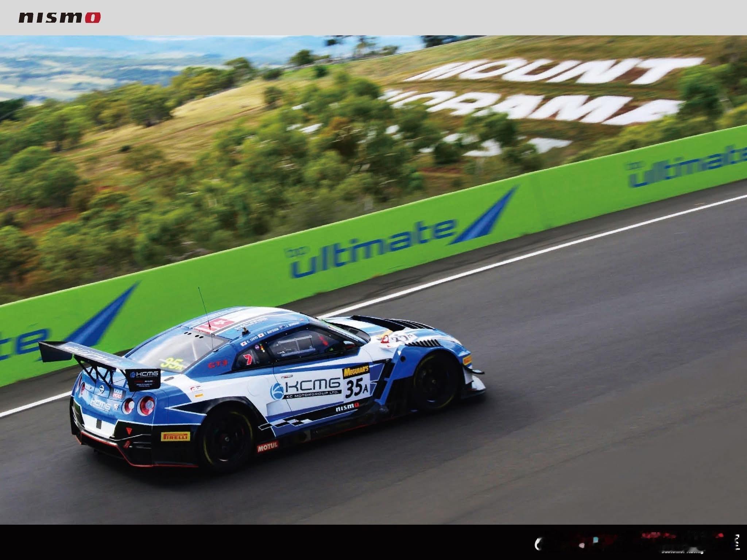Click the white crescent logo in the footer

coord(537,545)
